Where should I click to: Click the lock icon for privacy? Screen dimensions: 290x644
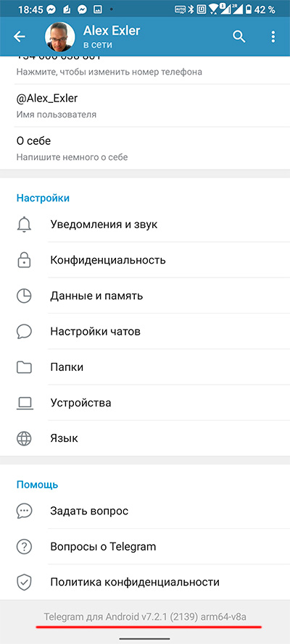(x=24, y=260)
